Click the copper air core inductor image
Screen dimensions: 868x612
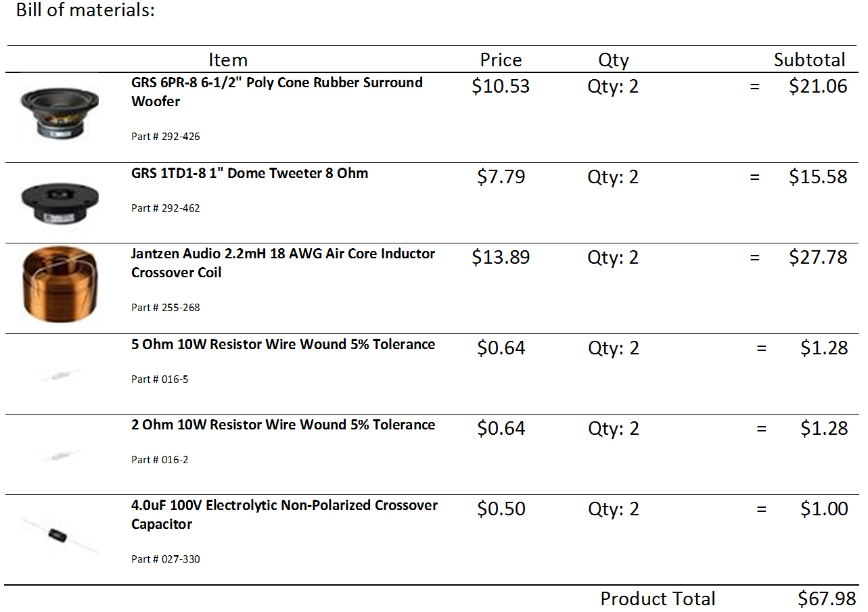(x=60, y=284)
